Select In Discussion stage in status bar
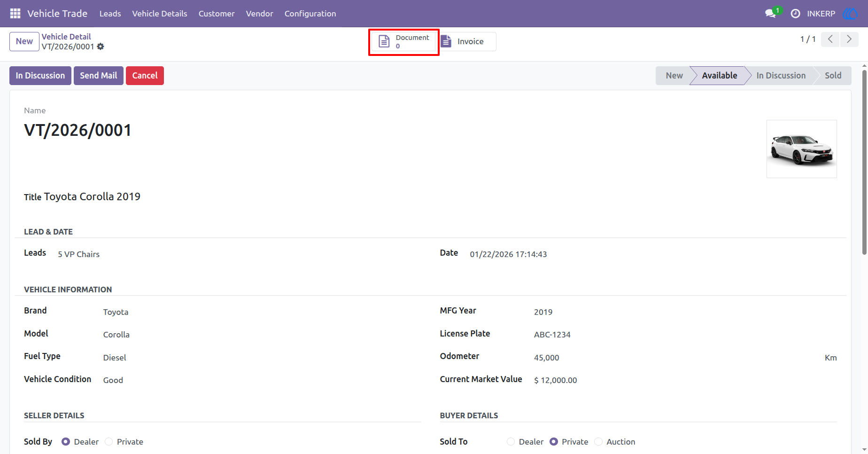This screenshot has width=868, height=454. tap(781, 76)
